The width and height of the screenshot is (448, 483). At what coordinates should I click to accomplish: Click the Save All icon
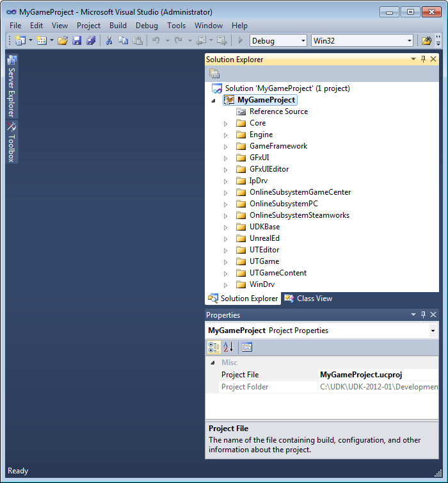91,40
